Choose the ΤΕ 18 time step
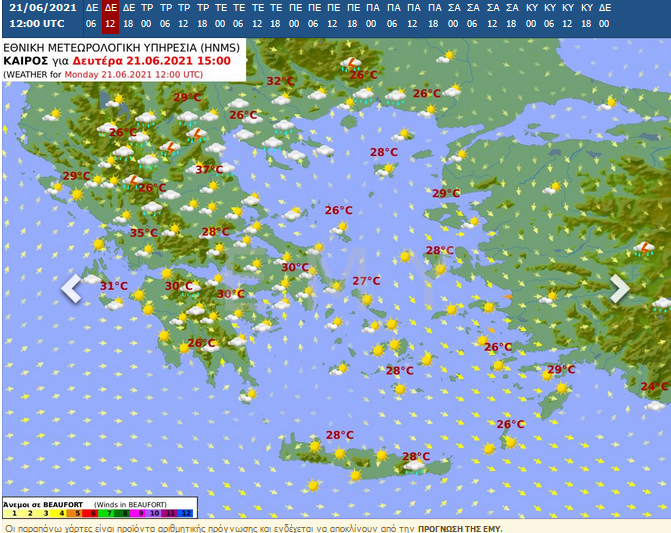This screenshot has height=533, width=671. click(x=276, y=16)
